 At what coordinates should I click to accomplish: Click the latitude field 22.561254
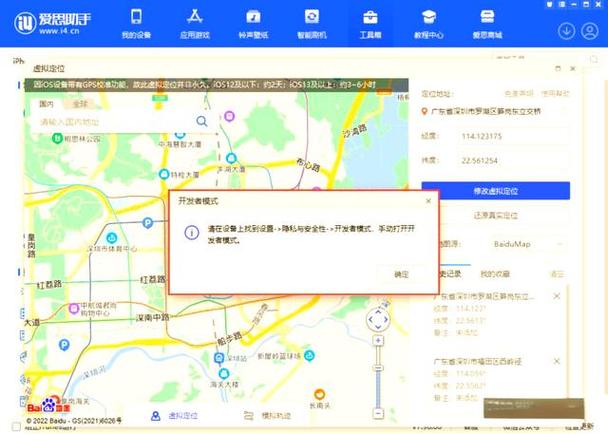[x=514, y=160]
